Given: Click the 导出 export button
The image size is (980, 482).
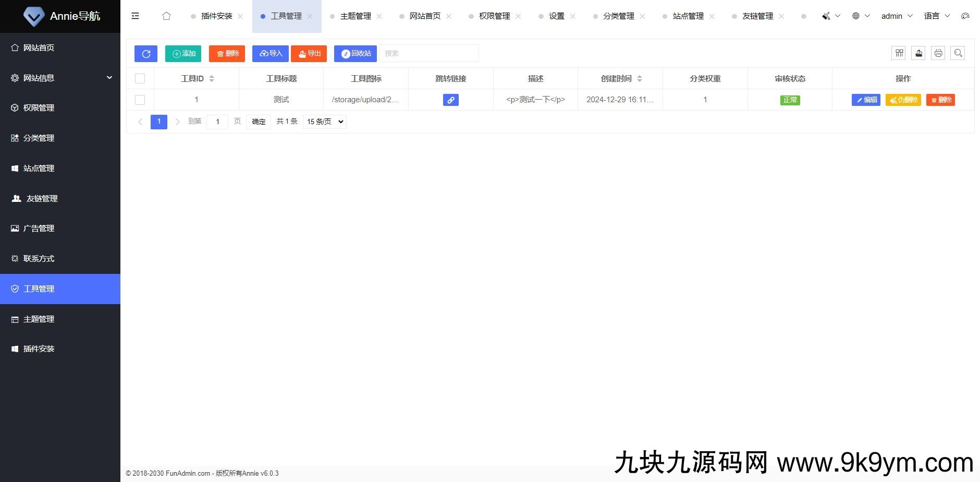Looking at the screenshot, I should [309, 53].
